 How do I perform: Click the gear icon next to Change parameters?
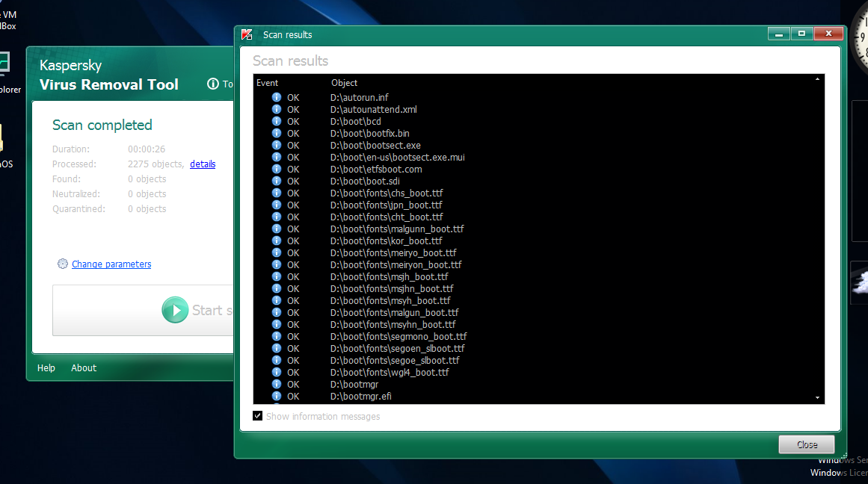(x=63, y=264)
